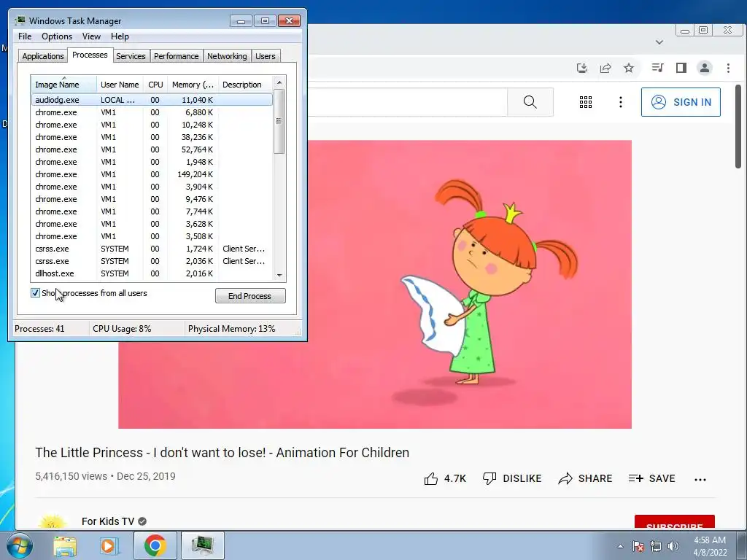
Task: Sort processes by Image Name column
Action: (x=64, y=85)
